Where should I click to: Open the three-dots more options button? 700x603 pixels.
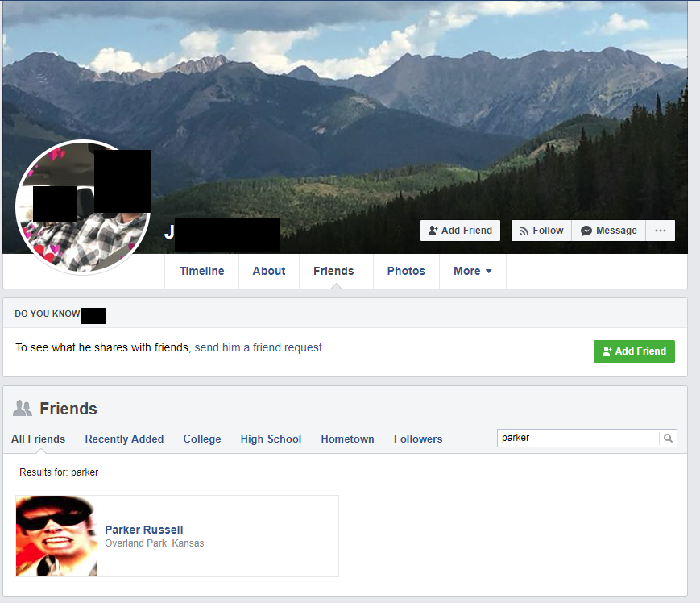(661, 231)
